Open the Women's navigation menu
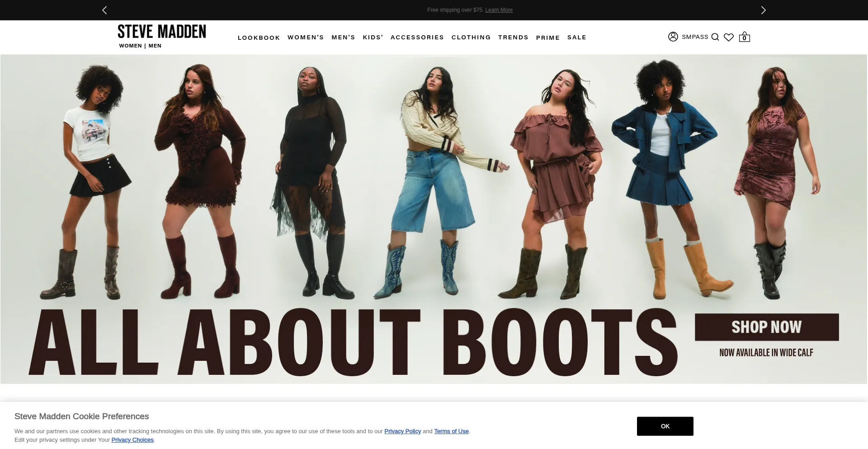This screenshot has height=449, width=868. [306, 38]
